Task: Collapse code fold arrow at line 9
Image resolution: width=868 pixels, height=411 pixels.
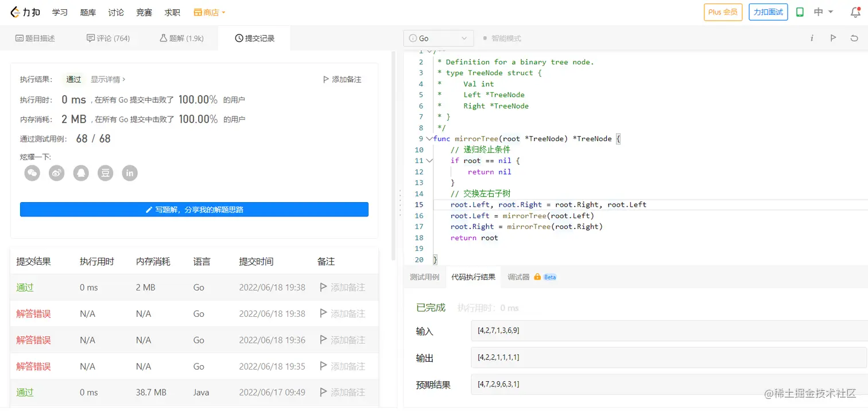Action: pyautogui.click(x=429, y=139)
